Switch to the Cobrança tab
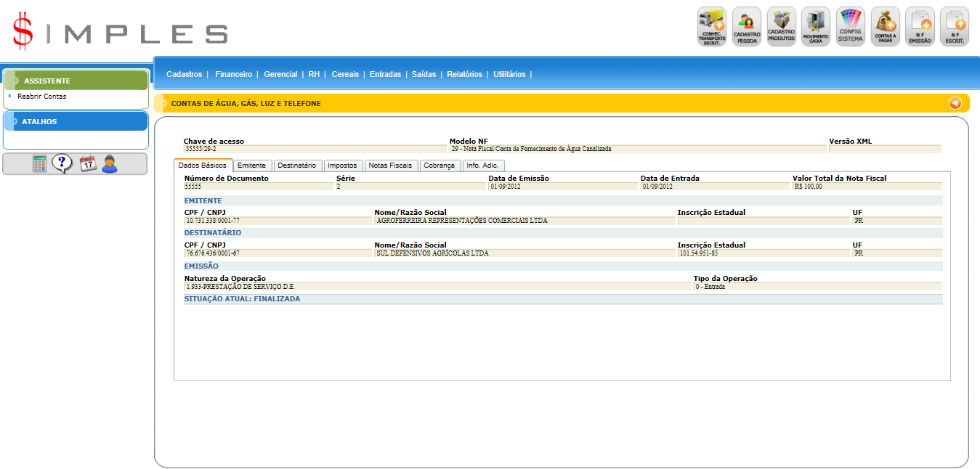 (x=440, y=166)
